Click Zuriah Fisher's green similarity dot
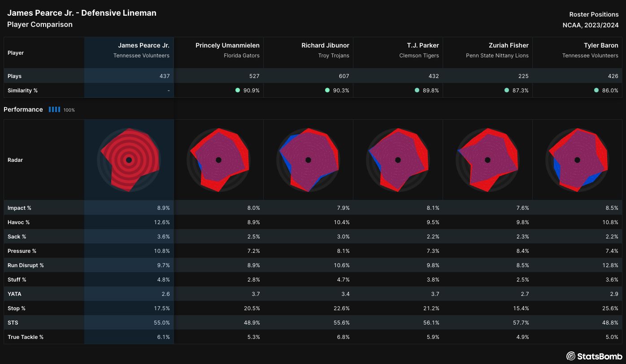Screen dimensions: 626x364 [x=507, y=90]
